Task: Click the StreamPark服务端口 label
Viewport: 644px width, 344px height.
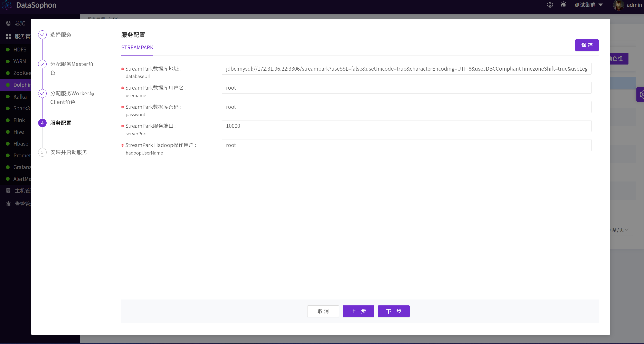Action: (x=151, y=126)
